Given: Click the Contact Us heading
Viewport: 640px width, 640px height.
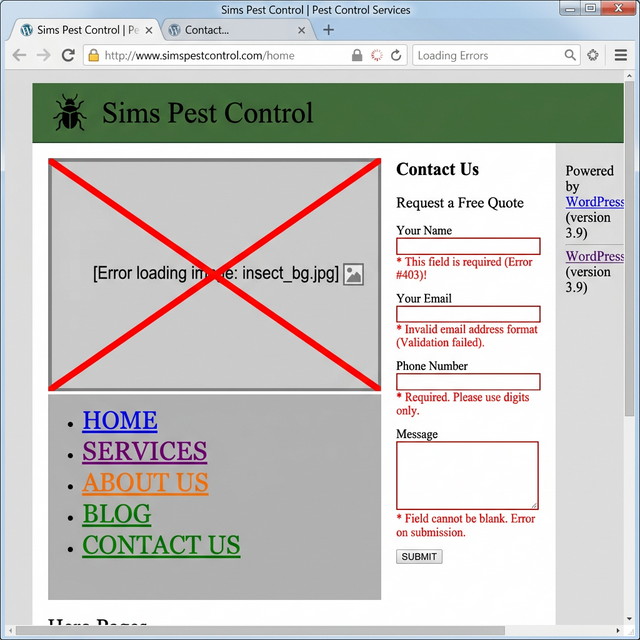Looking at the screenshot, I should point(437,169).
